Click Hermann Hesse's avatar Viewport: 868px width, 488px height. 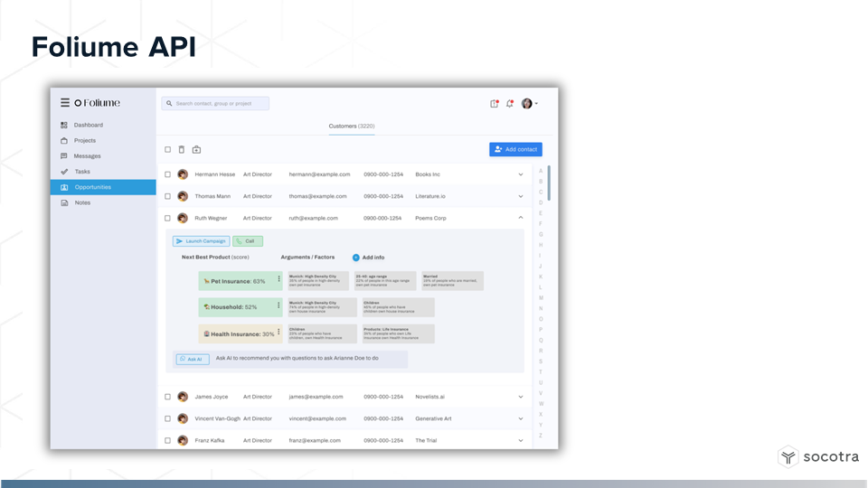coord(183,174)
